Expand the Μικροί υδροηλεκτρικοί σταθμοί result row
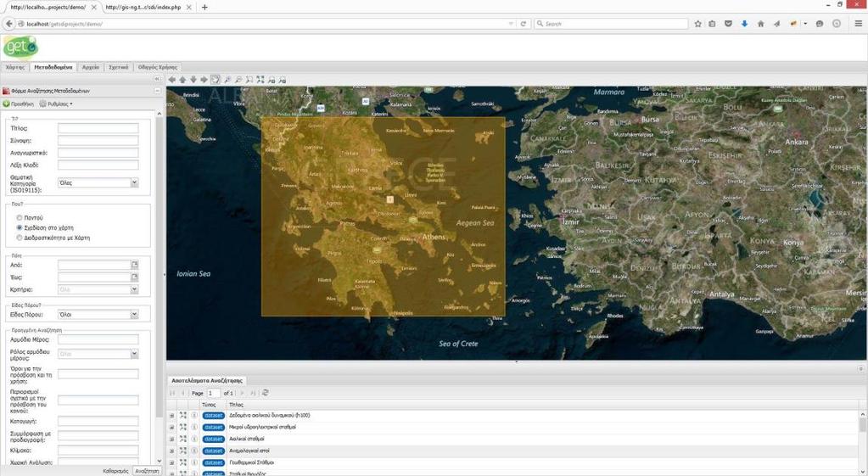868x476 pixels. [171, 428]
